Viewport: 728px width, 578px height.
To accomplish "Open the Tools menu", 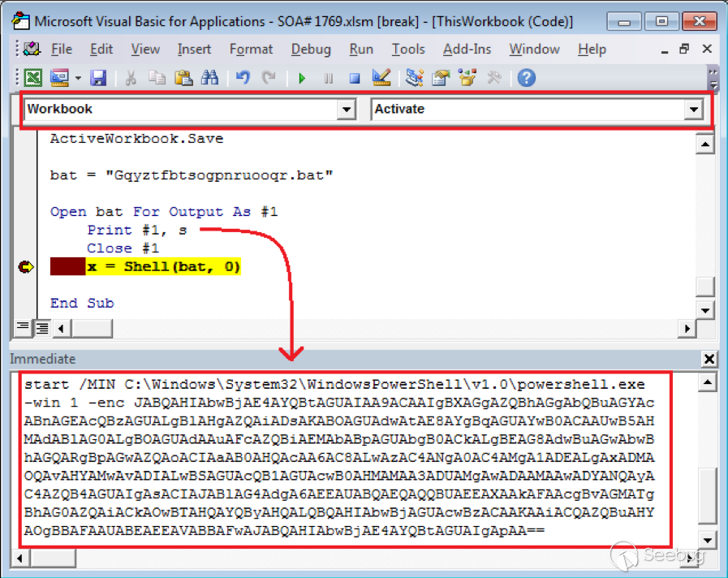I will (x=408, y=50).
